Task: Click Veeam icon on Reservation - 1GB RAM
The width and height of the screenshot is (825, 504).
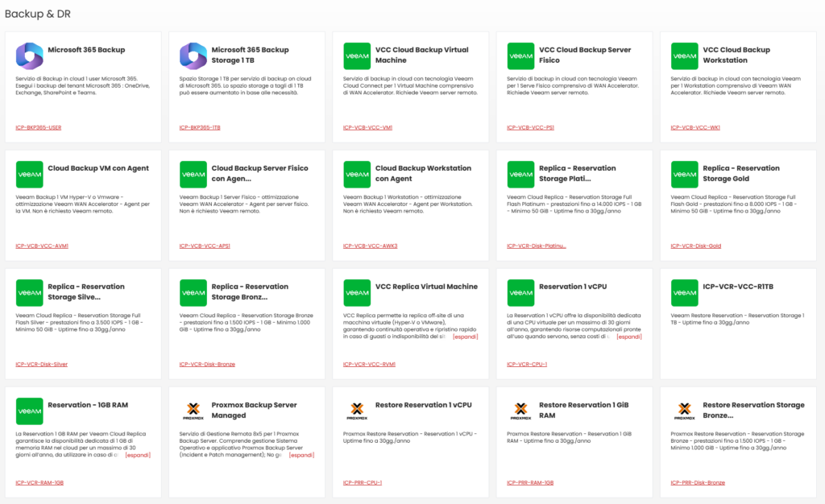Action: (30, 411)
